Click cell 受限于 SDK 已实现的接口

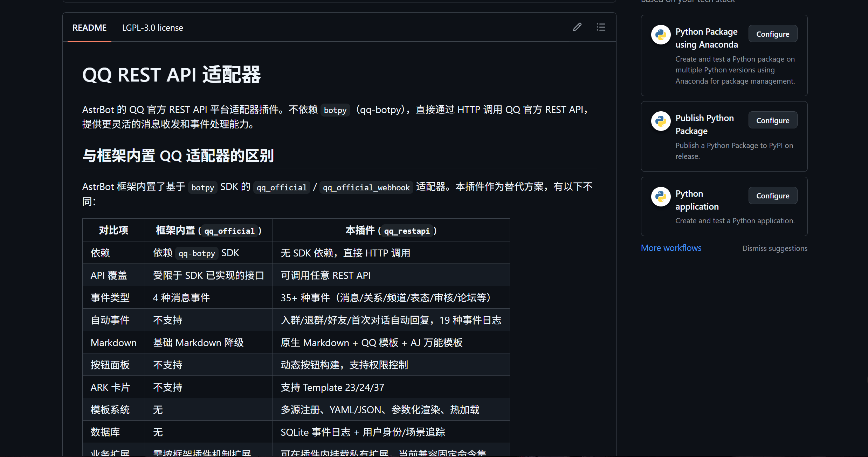click(208, 275)
